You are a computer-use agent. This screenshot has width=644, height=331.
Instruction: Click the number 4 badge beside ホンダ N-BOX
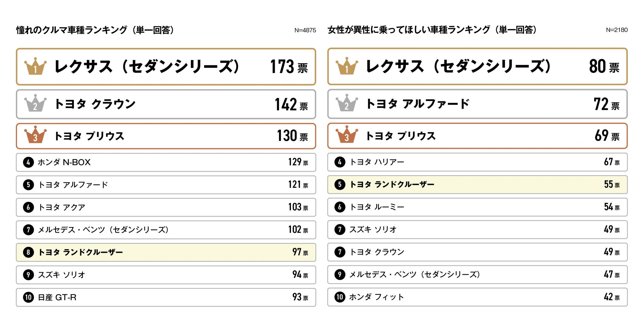(28, 162)
